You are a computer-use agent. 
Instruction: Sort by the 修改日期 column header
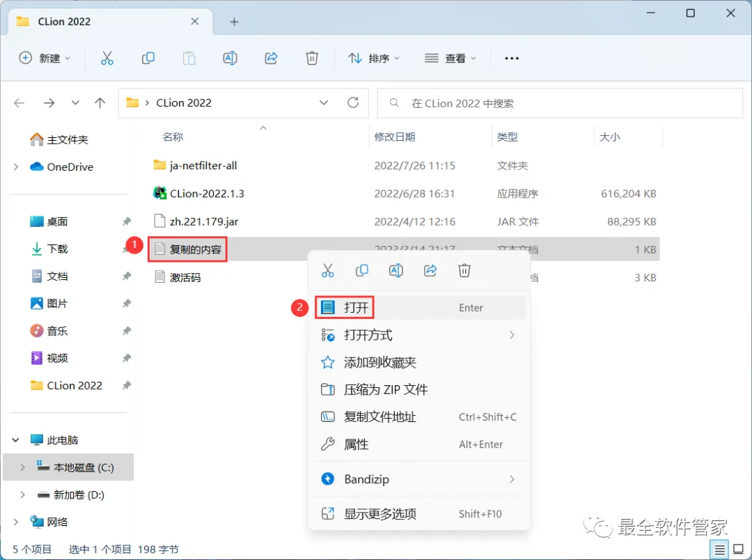pyautogui.click(x=395, y=137)
